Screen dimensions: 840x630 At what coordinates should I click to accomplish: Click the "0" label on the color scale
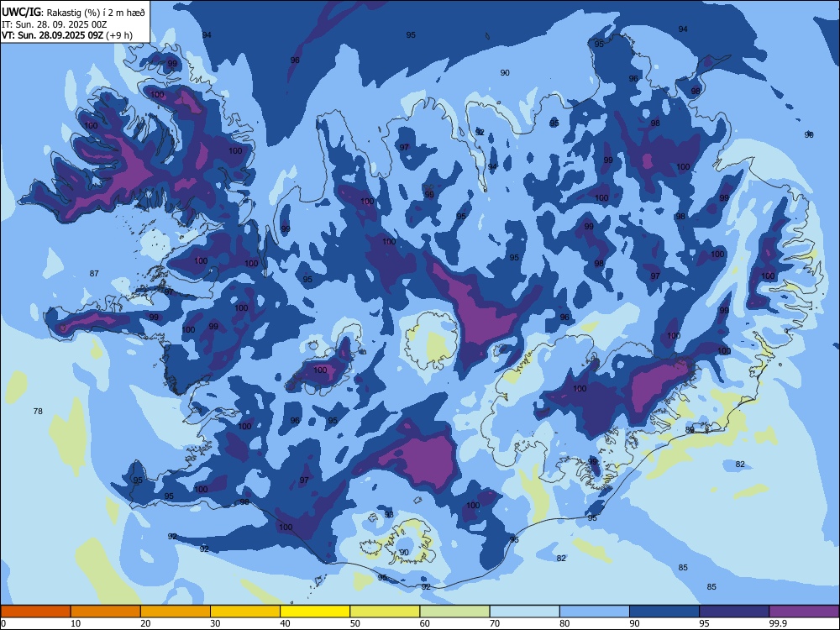click(x=3, y=623)
